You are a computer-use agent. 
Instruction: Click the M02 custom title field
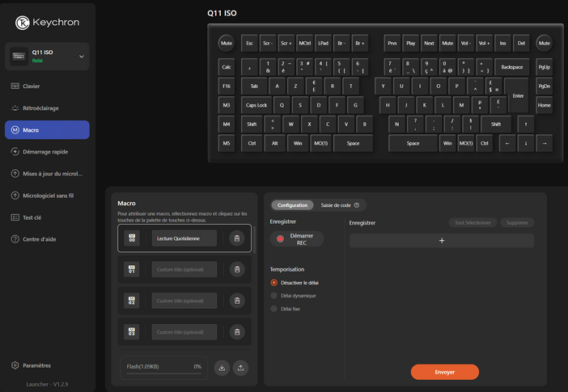(184, 301)
